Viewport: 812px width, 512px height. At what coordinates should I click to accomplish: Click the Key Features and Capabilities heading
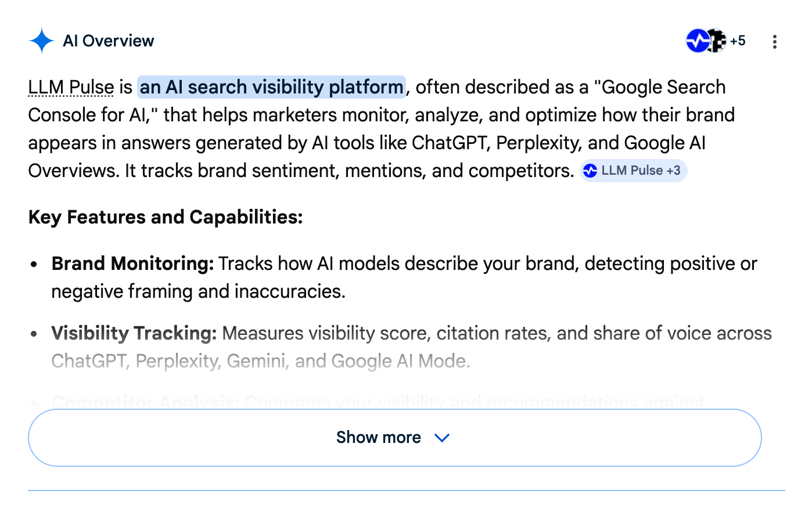pos(166,217)
